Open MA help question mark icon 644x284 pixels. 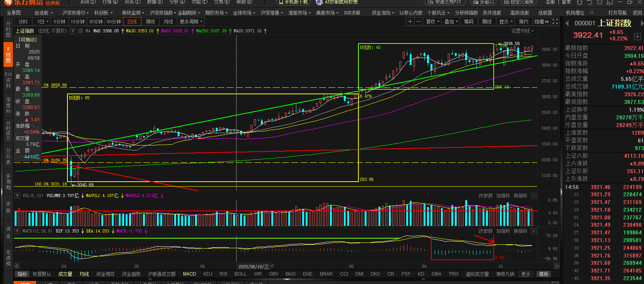pos(72,31)
